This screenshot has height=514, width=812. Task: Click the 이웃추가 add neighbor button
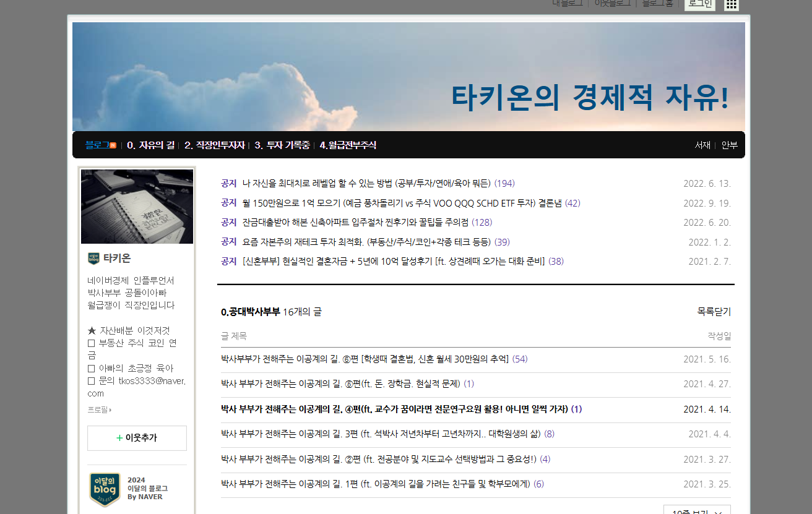[x=137, y=438]
